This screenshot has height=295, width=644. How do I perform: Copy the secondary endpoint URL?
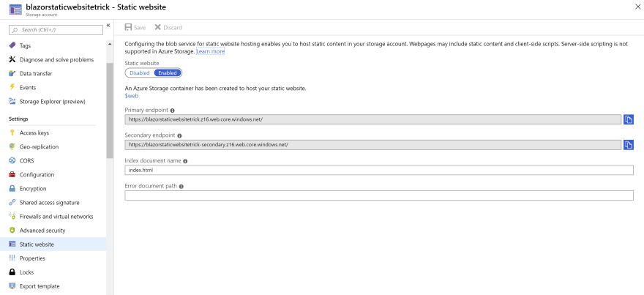[x=629, y=145]
